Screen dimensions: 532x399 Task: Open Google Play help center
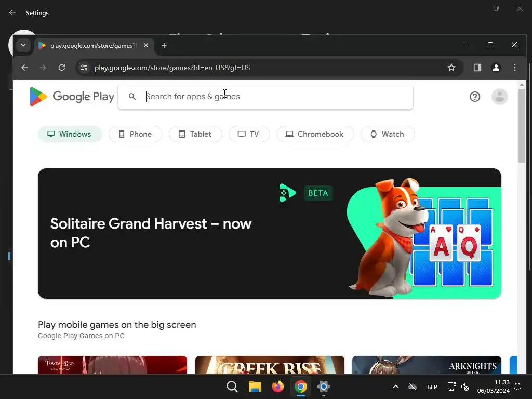pyautogui.click(x=475, y=97)
